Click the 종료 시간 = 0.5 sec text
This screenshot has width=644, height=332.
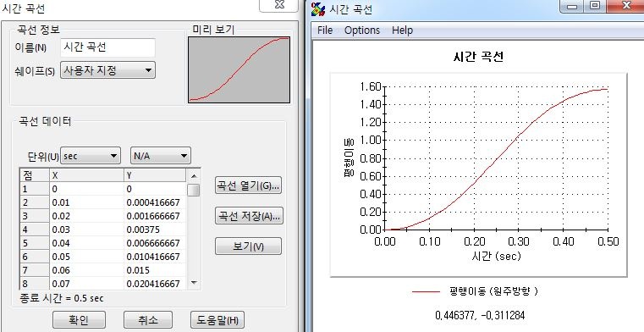(x=62, y=298)
